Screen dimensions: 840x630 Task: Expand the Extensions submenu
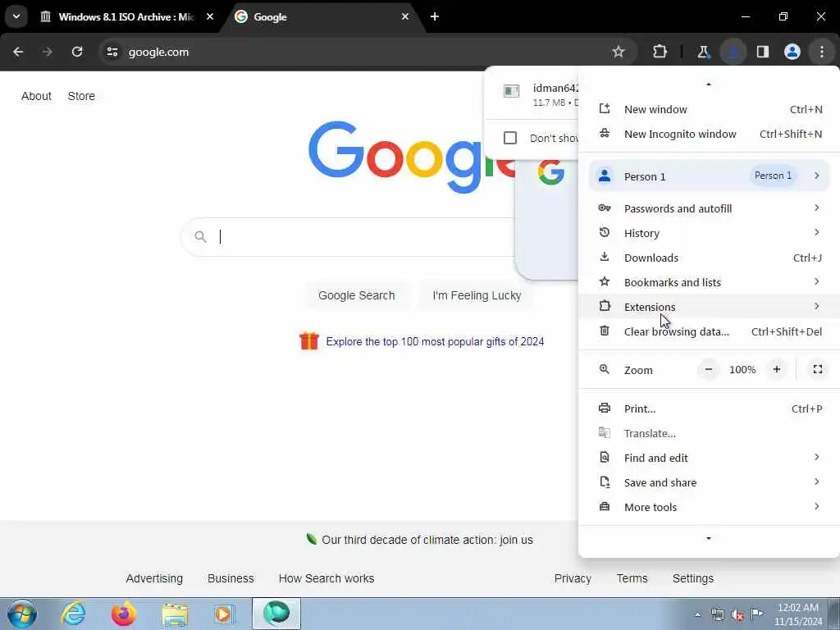tap(709, 307)
